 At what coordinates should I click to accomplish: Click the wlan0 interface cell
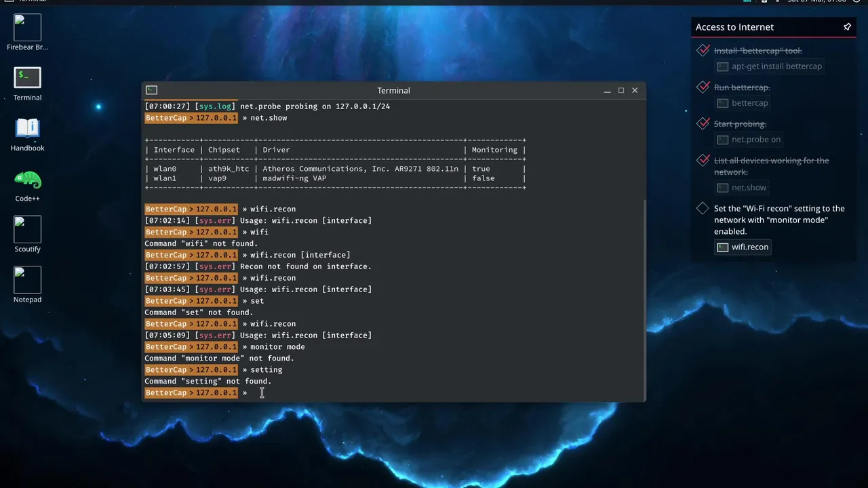165,169
